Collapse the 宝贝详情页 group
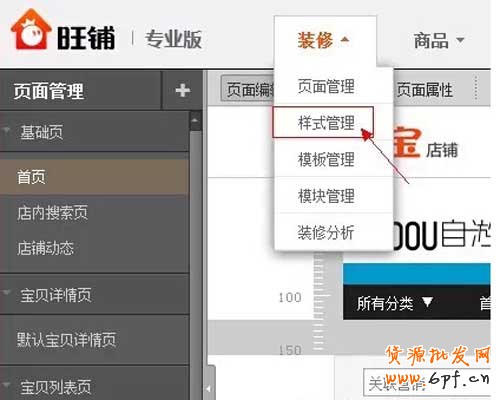500x400 pixels. (6, 293)
